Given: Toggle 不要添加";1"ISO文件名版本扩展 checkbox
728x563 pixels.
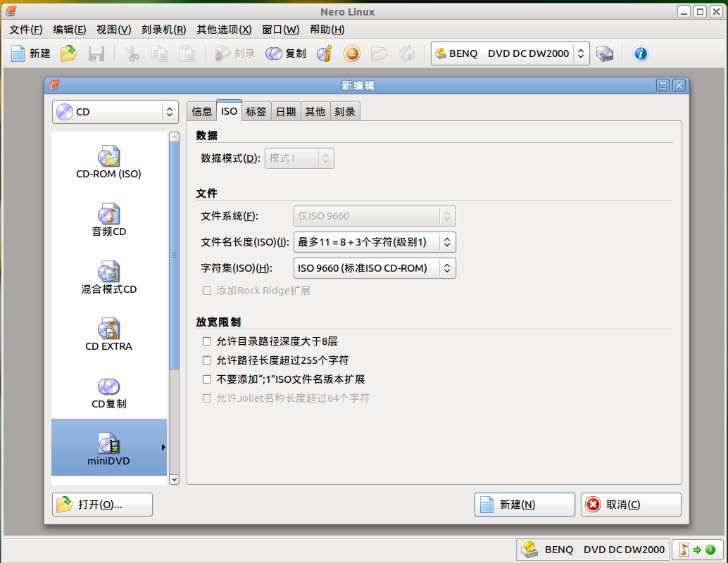Looking at the screenshot, I should click(207, 379).
